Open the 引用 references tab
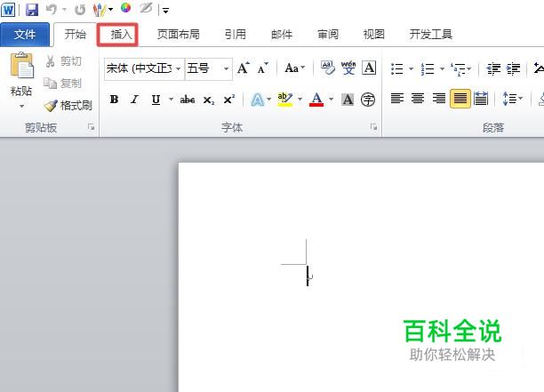The width and height of the screenshot is (544, 392). coord(236,35)
